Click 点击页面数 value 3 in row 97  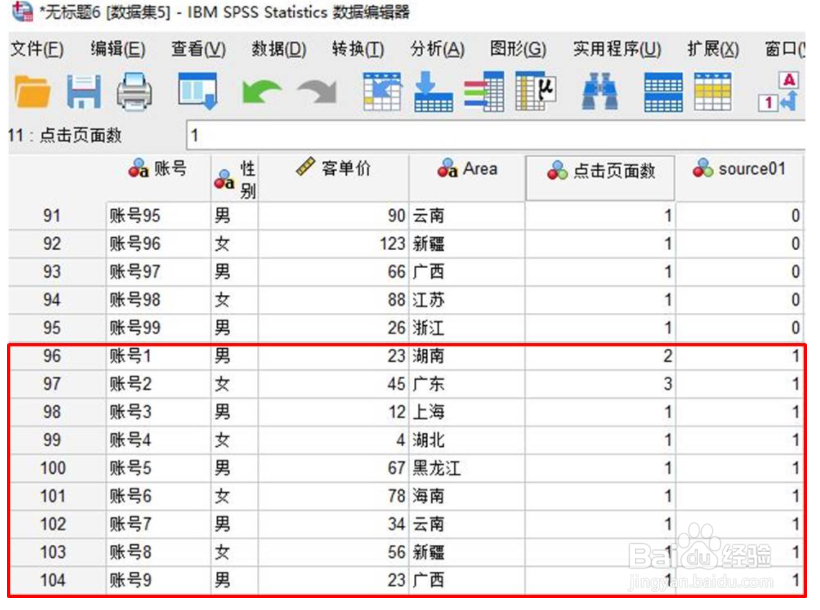click(600, 384)
